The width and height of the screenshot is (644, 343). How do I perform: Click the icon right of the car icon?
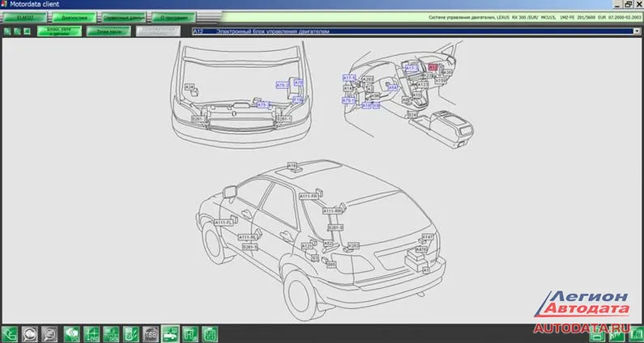[190, 334]
